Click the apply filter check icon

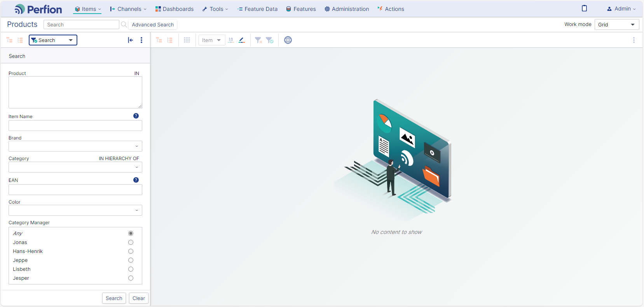[x=270, y=40]
